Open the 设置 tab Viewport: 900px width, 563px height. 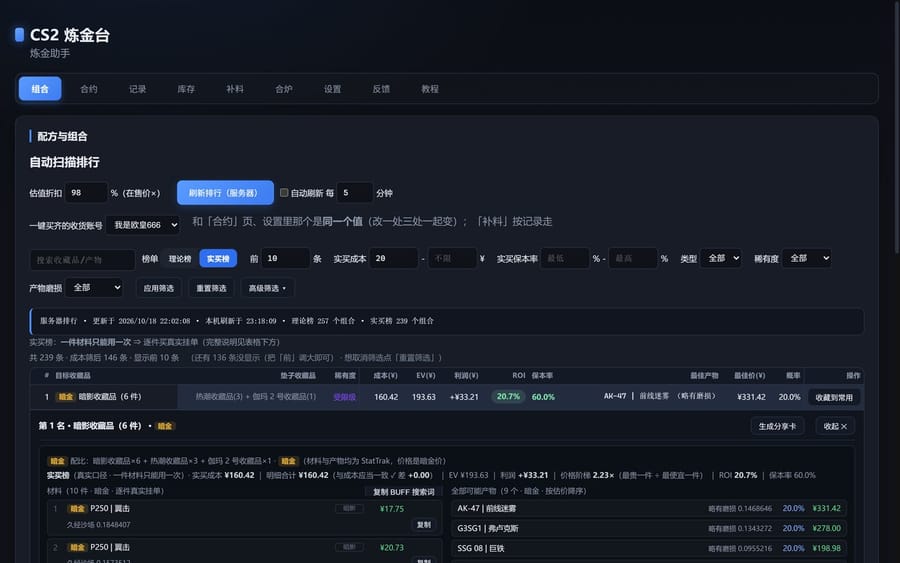332,89
